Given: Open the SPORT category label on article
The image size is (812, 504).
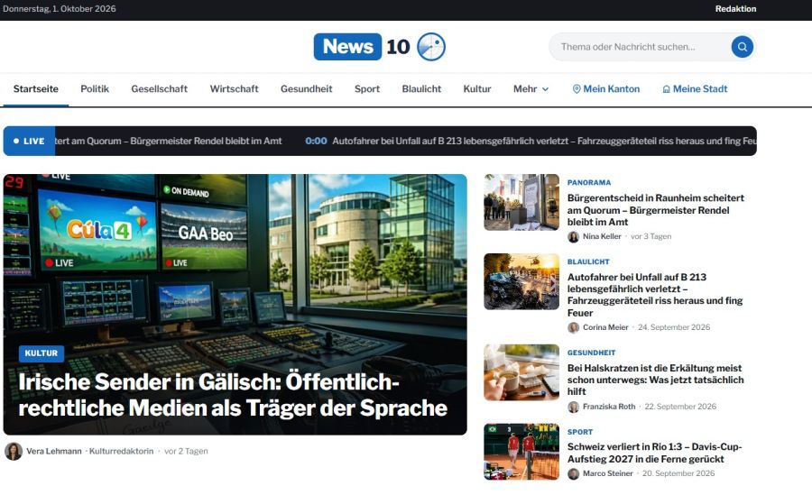Looking at the screenshot, I should point(580,432).
